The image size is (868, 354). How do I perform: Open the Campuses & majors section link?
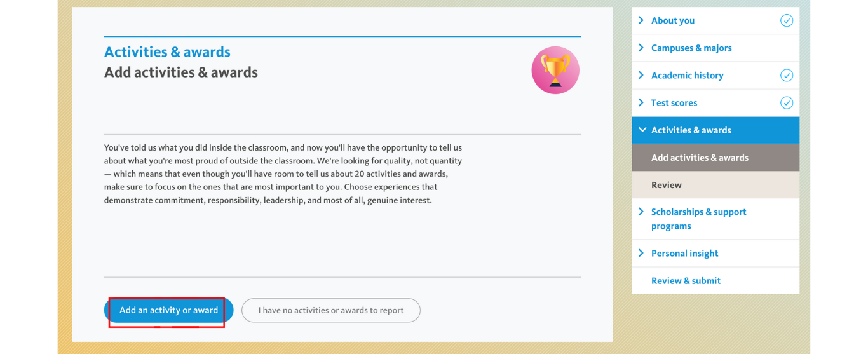[691, 48]
